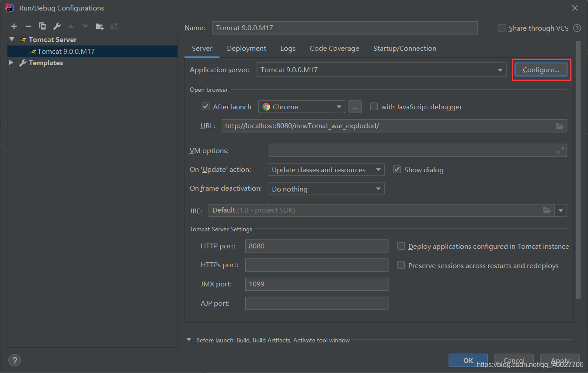Click the browser ellipsis button

[355, 107]
